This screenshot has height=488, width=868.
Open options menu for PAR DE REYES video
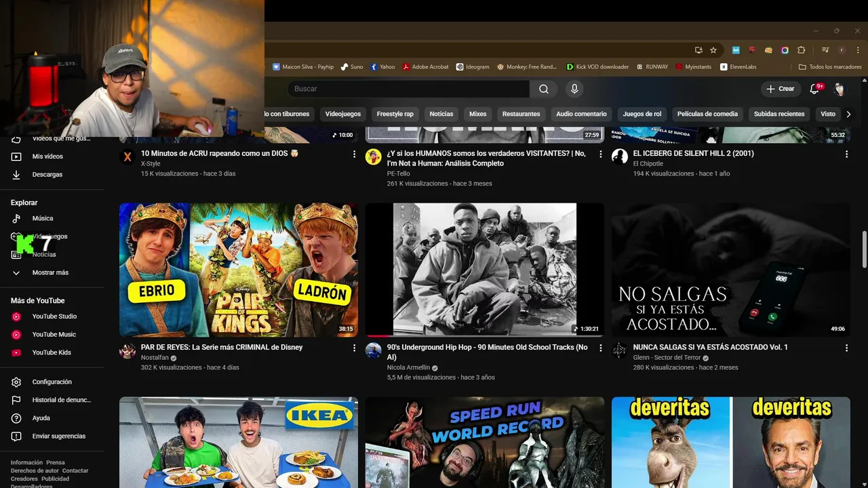pyautogui.click(x=354, y=348)
